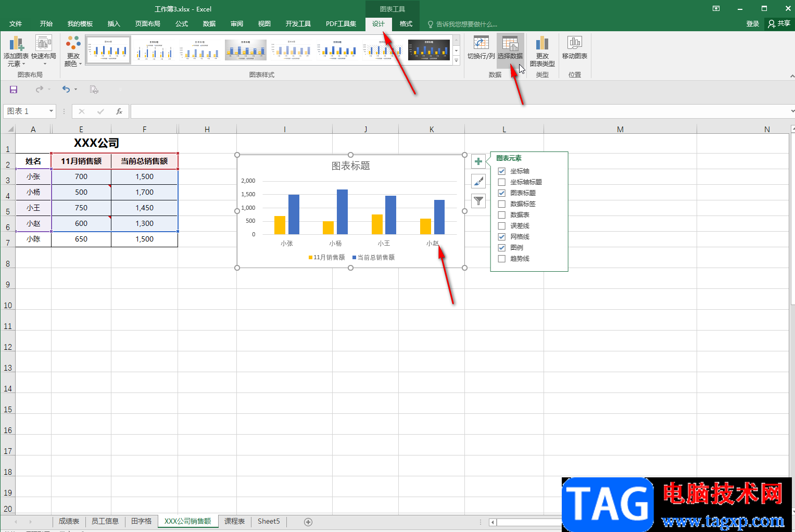The width and height of the screenshot is (795, 532).
Task: Expand the Name Box dropdown arrow
Action: coord(51,111)
